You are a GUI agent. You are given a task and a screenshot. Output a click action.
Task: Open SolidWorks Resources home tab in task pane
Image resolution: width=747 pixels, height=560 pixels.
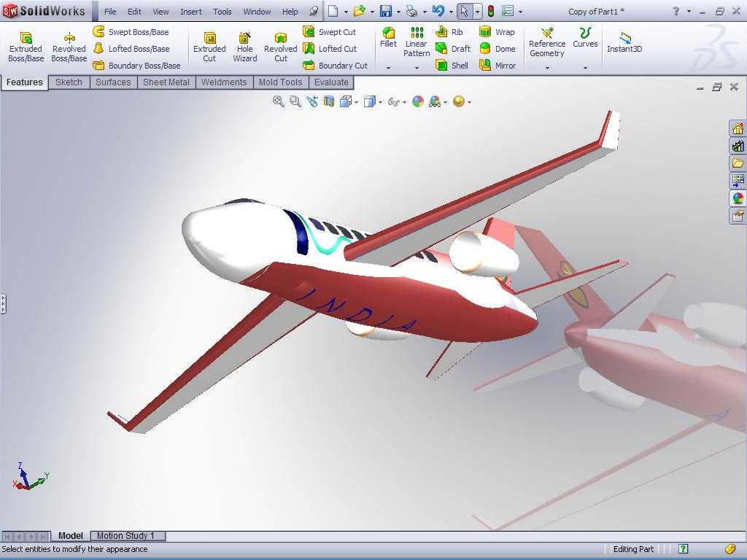[738, 128]
